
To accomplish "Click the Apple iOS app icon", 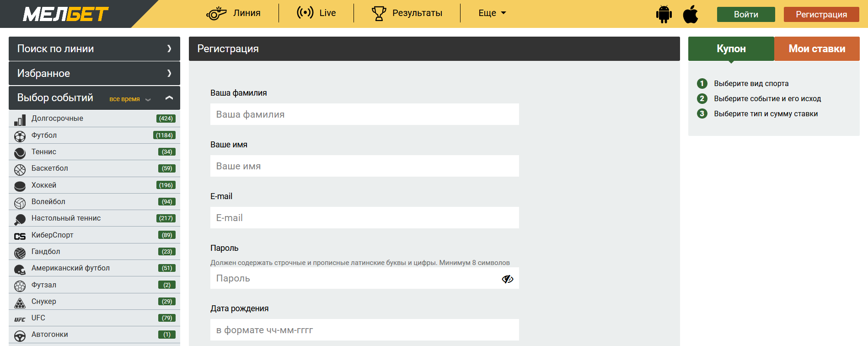I will click(691, 14).
